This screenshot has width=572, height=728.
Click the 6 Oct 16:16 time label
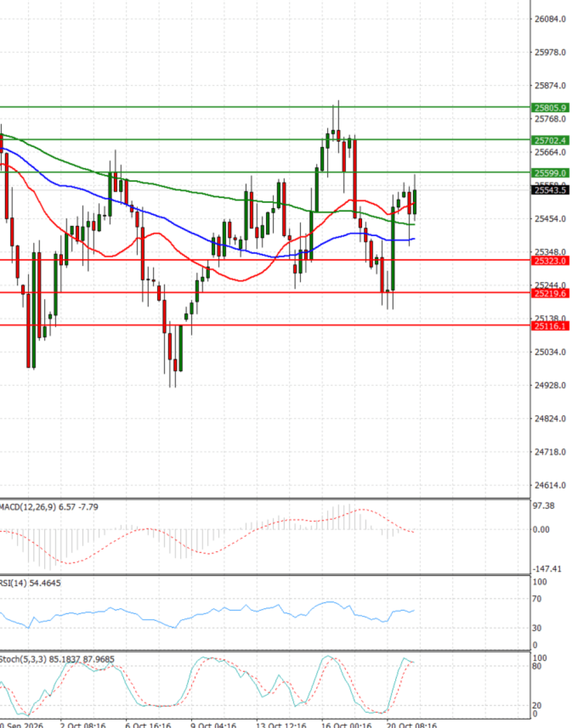[148, 725]
